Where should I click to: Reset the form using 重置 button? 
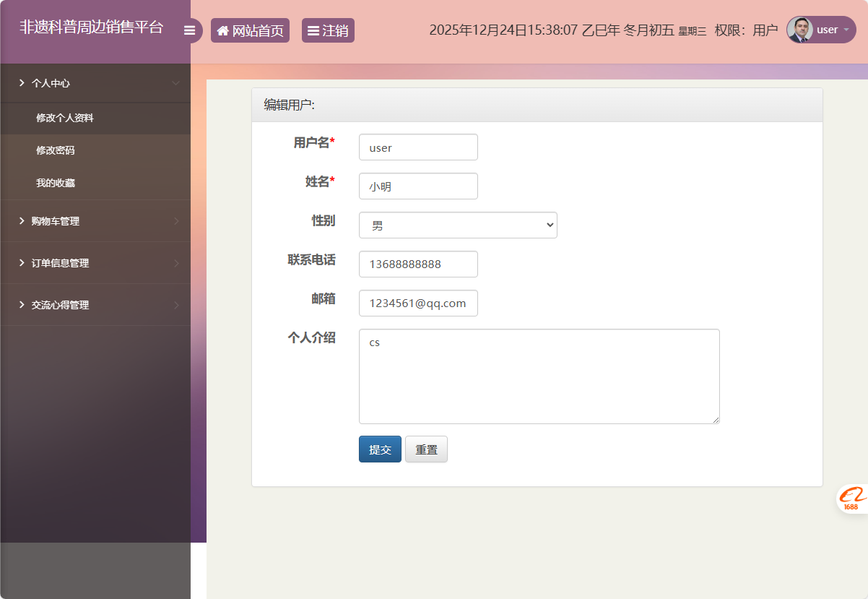click(426, 449)
